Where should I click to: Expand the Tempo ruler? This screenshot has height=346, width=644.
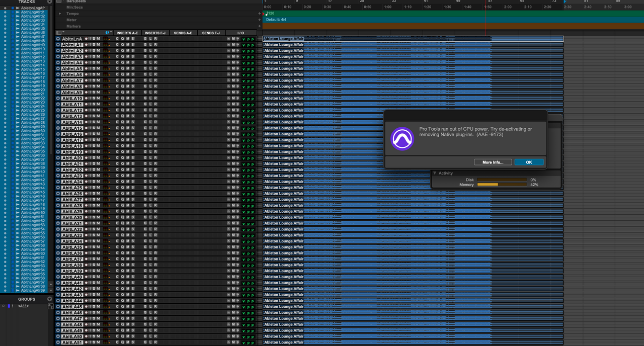tap(60, 14)
